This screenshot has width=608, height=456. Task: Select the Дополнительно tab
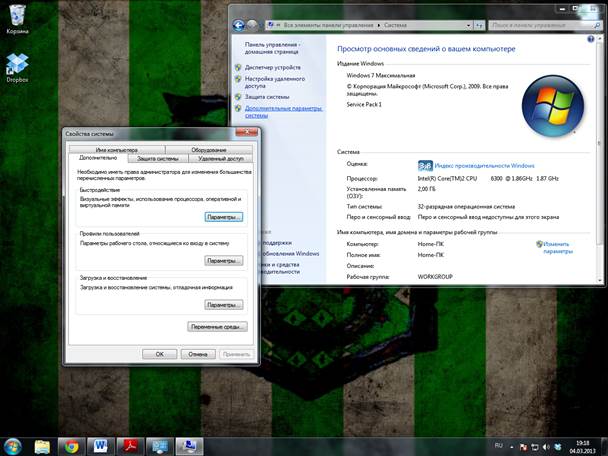click(x=98, y=158)
